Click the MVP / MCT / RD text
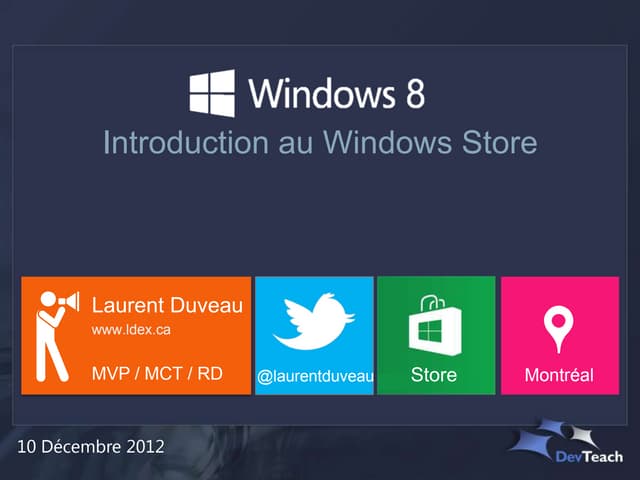The height and width of the screenshot is (480, 640). tap(157, 373)
